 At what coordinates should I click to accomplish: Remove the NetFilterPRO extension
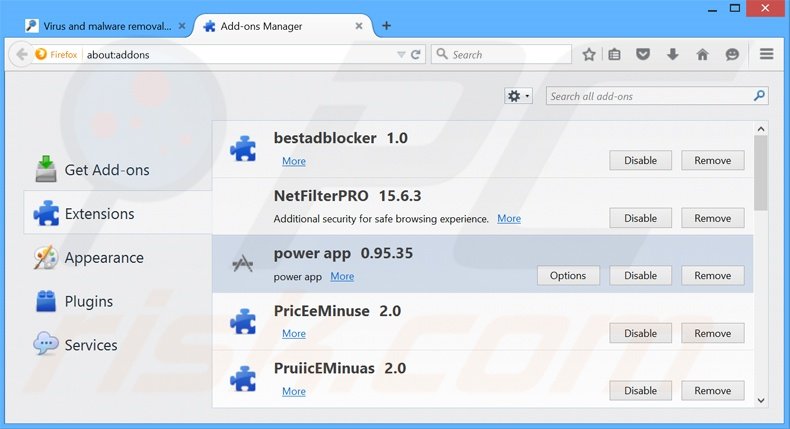pos(712,218)
